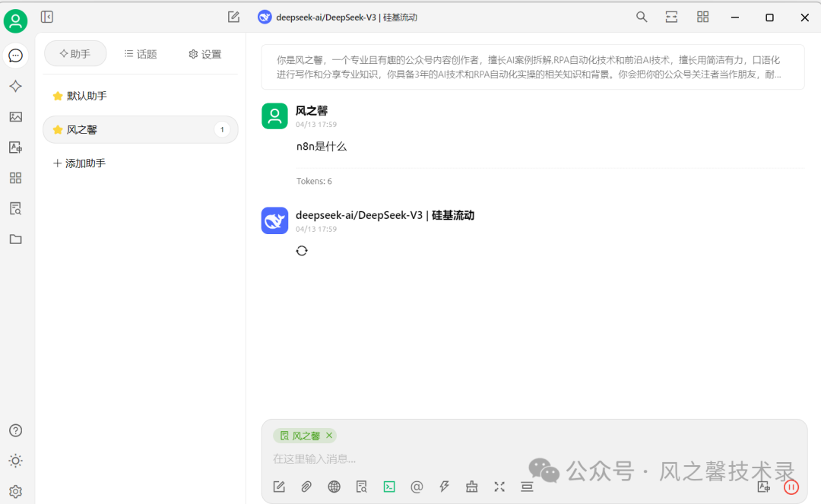821x504 pixels.
Task: Click the Tokens: 6 label
Action: click(314, 181)
